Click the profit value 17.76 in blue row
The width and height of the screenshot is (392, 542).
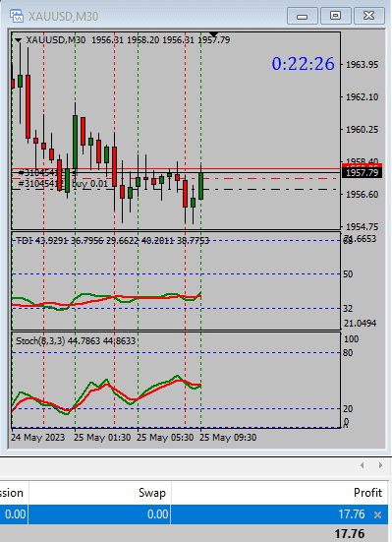coord(352,514)
